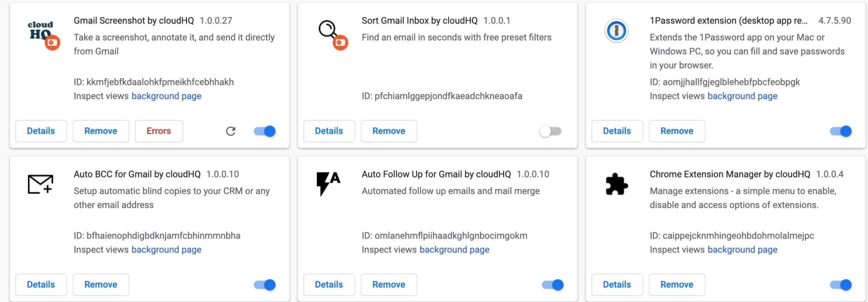This screenshot has width=868, height=302.
Task: Inspect Auto Follow Up background page
Action: click(x=454, y=250)
